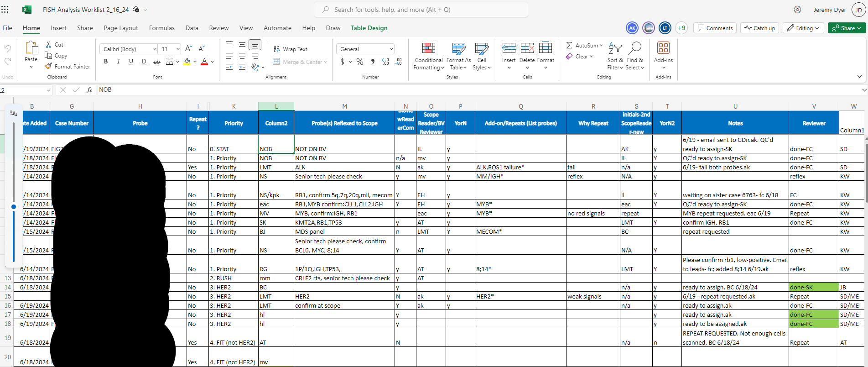
Task: Open the Comments pane button
Action: point(715,28)
